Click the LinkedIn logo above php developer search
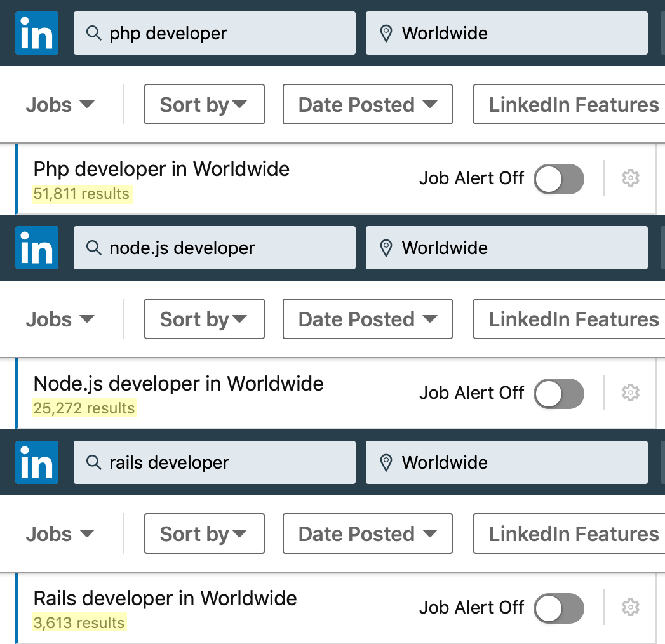Image resolution: width=665 pixels, height=644 pixels. pos(37,33)
